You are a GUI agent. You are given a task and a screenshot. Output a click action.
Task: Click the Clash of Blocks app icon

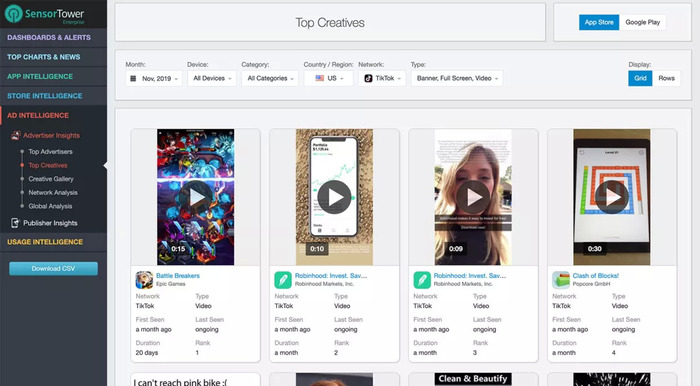[x=561, y=280]
